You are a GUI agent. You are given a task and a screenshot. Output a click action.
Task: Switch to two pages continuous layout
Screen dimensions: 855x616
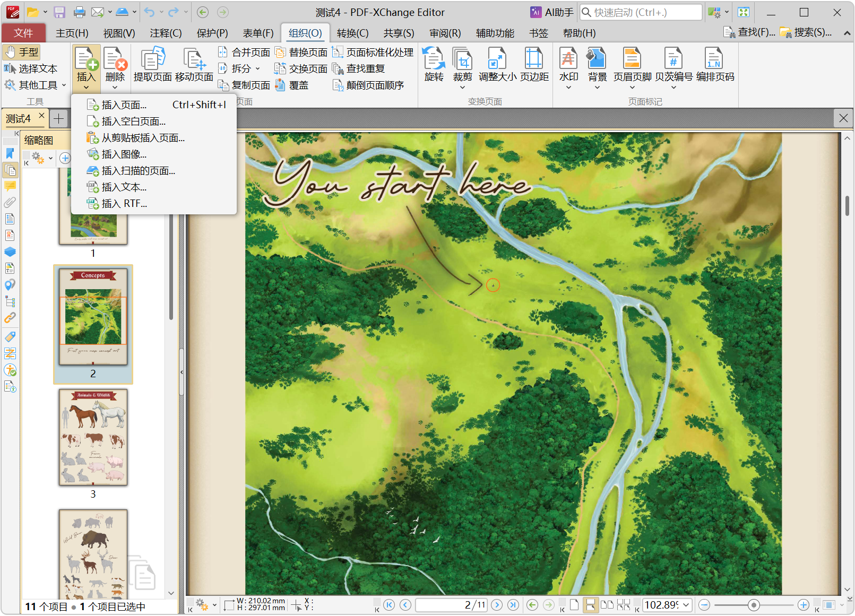coord(624,605)
